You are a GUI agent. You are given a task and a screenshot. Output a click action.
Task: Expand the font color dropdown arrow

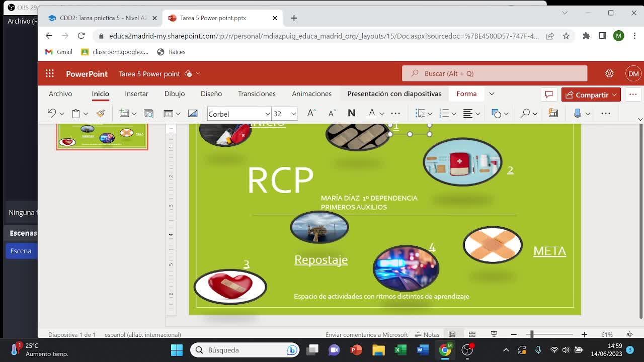pos(382,114)
